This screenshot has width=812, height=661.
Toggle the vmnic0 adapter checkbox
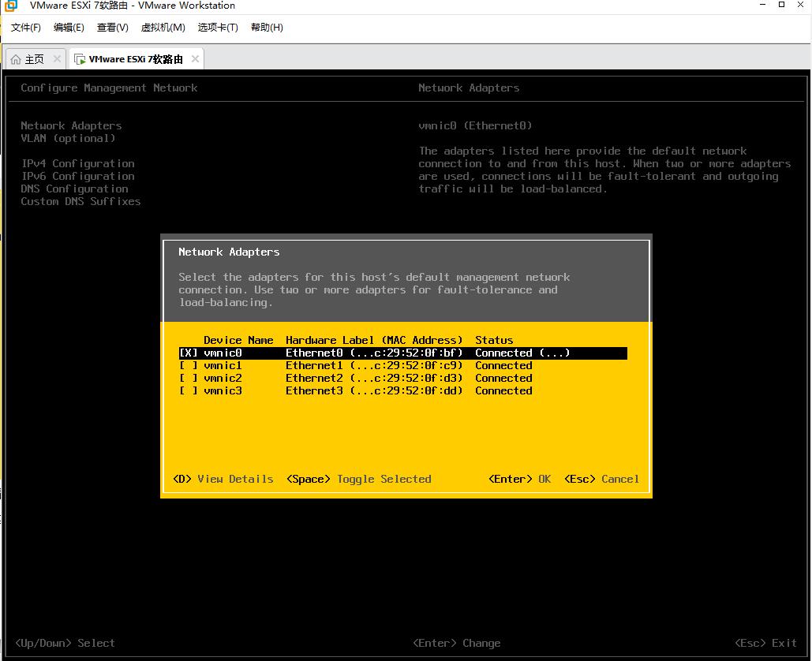pos(189,353)
